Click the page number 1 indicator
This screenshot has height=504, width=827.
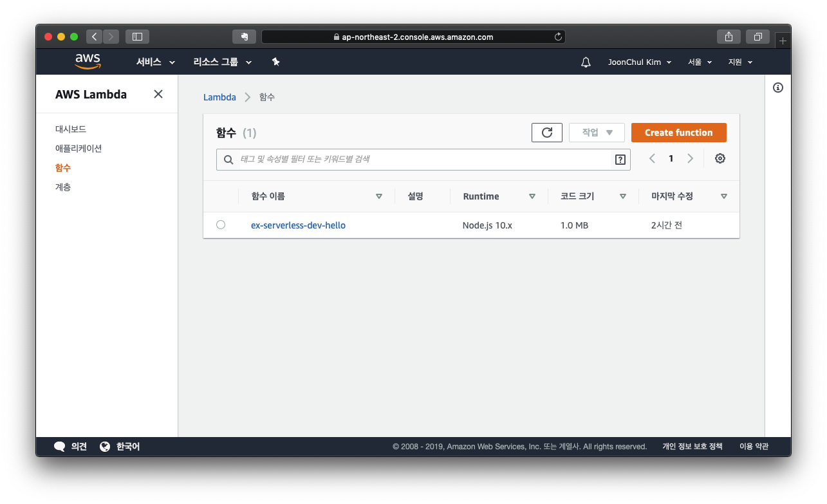[x=671, y=158]
